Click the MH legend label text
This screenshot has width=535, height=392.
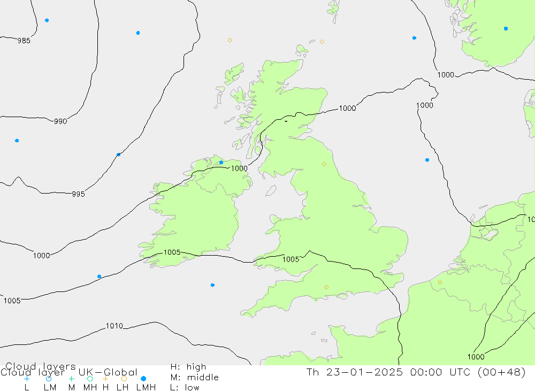point(90,388)
